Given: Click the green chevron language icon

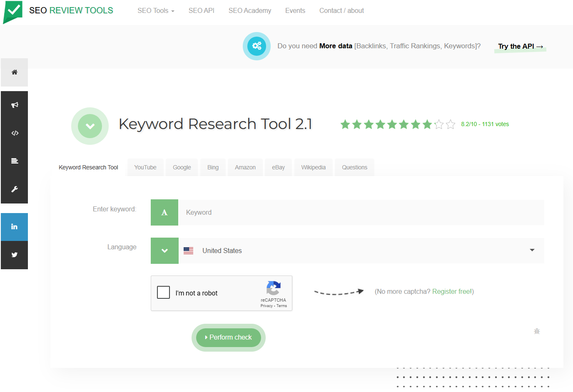Looking at the screenshot, I should (164, 251).
